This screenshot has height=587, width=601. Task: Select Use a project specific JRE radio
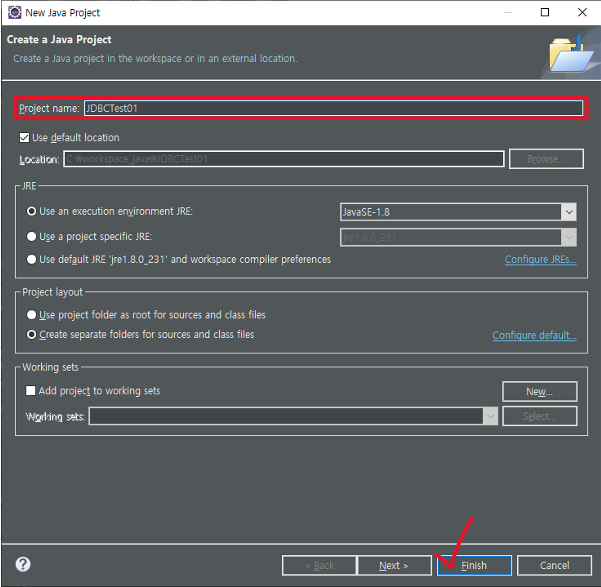tap(31, 237)
